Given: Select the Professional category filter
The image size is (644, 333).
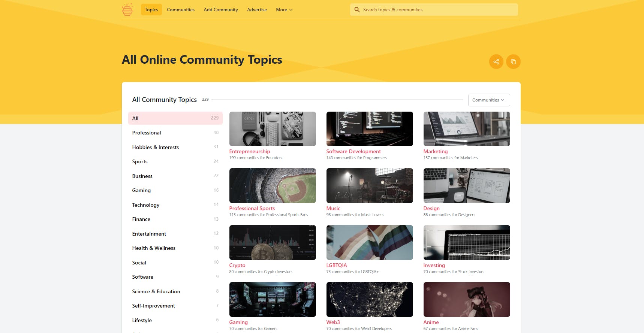Looking at the screenshot, I should 147,133.
